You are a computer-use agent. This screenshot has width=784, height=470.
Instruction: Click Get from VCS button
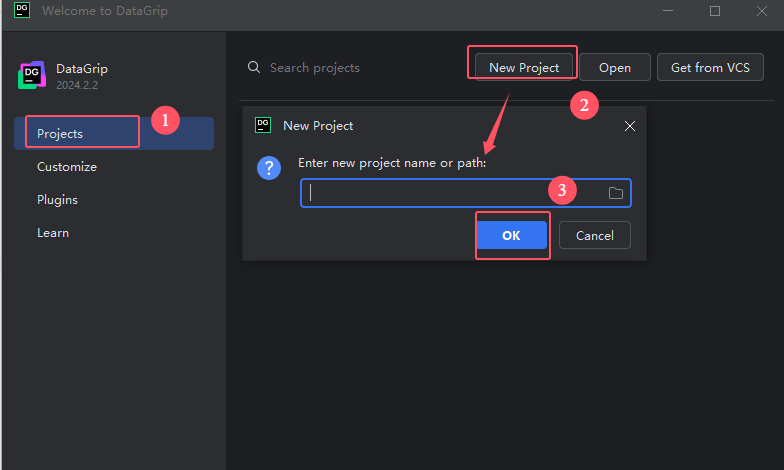point(710,67)
